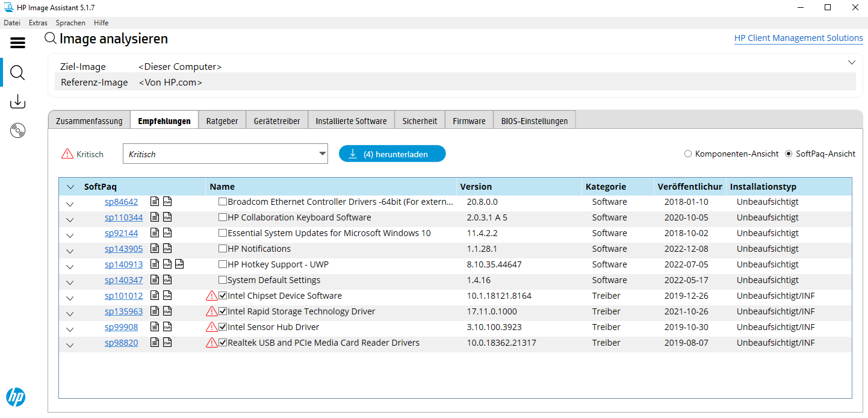This screenshot has width=868, height=418.
Task: Open release notes document icon for sp110344
Action: 155,217
